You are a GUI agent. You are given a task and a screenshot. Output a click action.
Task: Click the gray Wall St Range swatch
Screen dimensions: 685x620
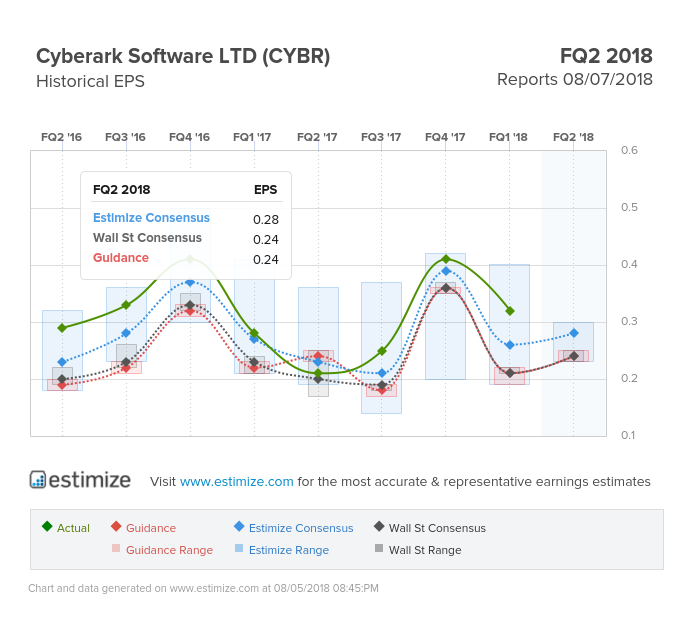coord(379,548)
